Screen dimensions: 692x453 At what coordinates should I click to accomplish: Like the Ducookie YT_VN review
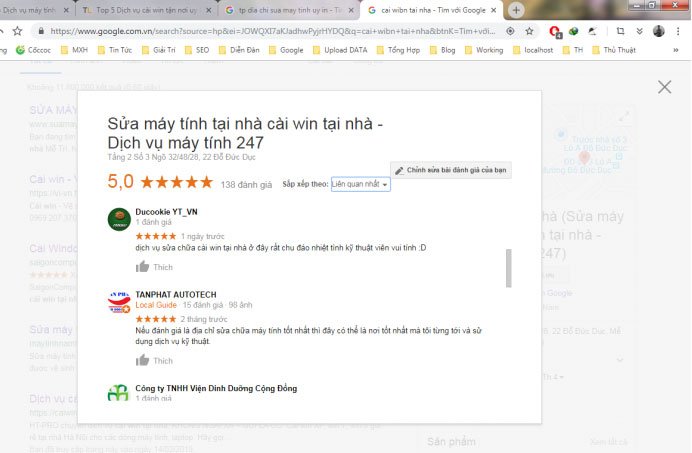point(154,267)
